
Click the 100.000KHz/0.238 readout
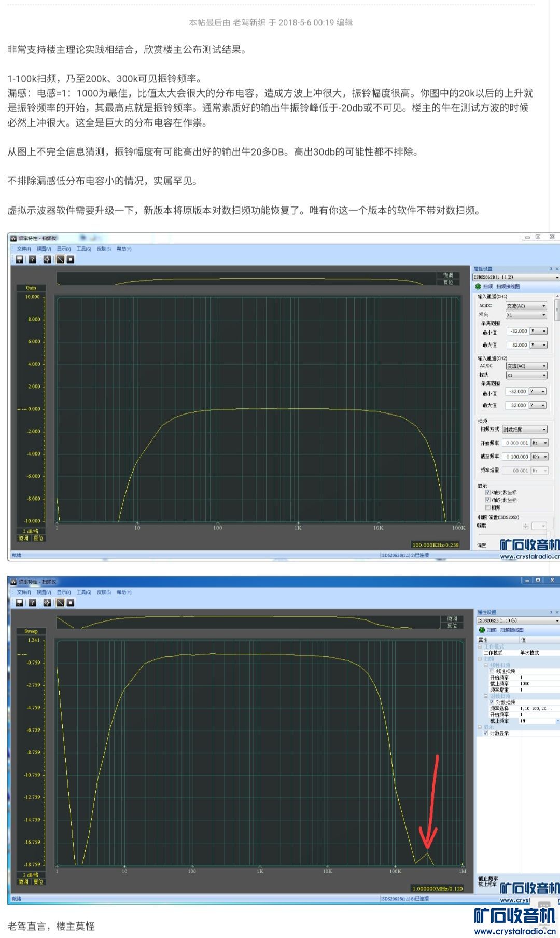[436, 545]
